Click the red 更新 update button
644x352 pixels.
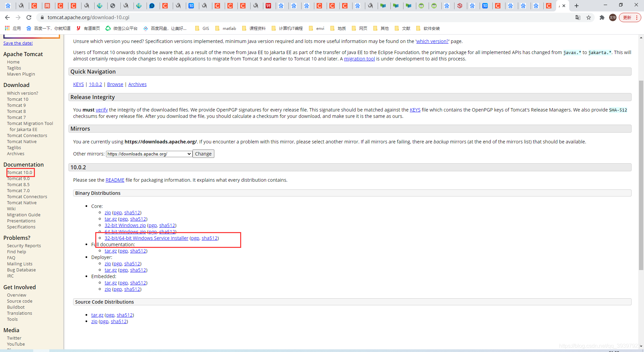point(630,17)
